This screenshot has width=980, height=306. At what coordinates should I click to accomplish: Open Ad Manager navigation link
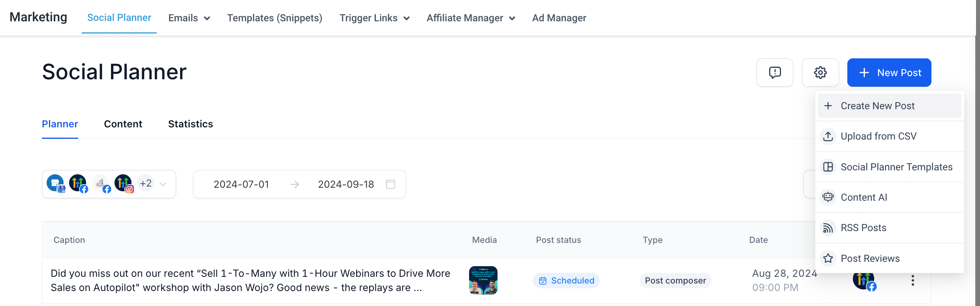(x=559, y=18)
